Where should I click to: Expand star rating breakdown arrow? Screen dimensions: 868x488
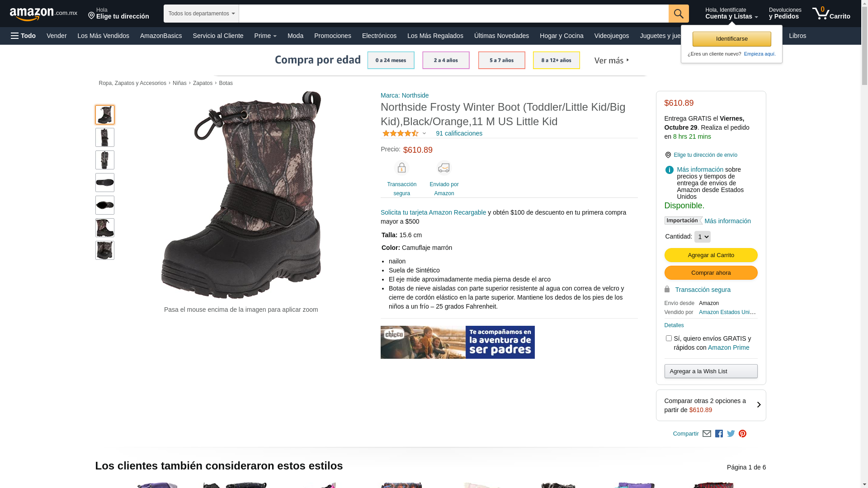(424, 134)
